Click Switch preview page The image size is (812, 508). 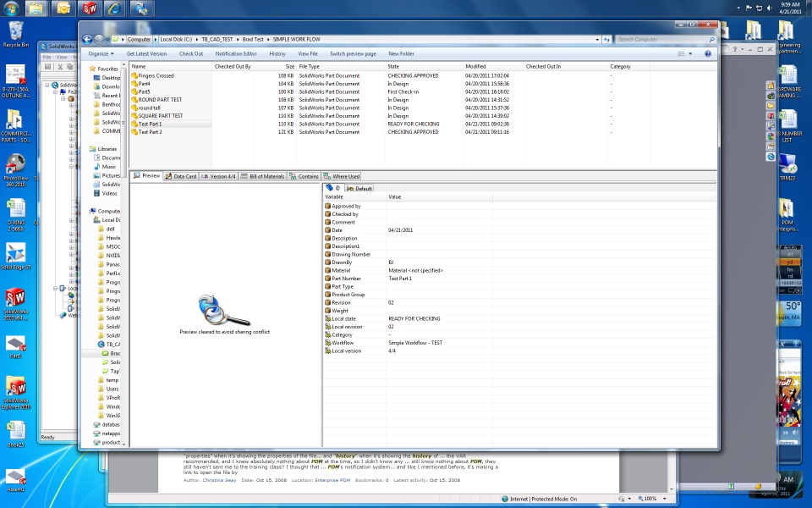click(354, 54)
